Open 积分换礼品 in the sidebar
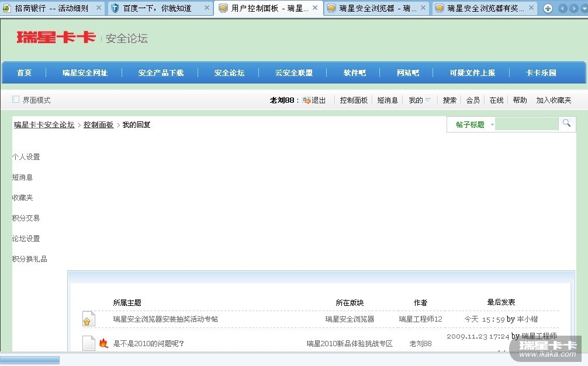The height and width of the screenshot is (366, 588). coord(30,259)
